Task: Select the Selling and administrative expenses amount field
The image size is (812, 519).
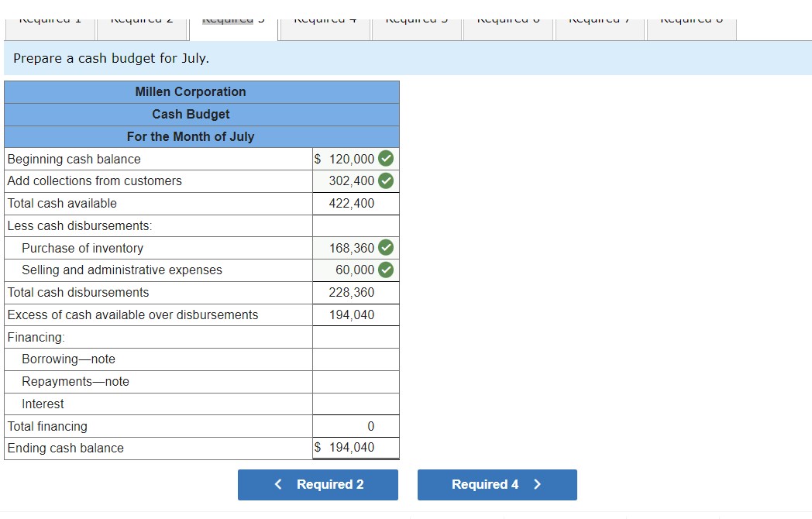Action: click(356, 270)
